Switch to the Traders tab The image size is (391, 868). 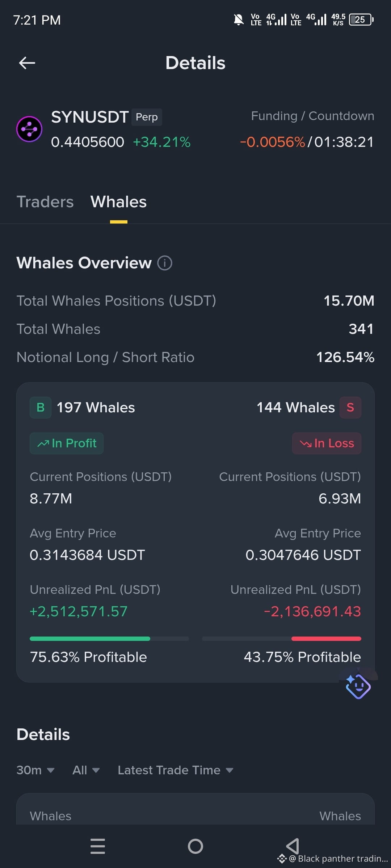click(45, 202)
